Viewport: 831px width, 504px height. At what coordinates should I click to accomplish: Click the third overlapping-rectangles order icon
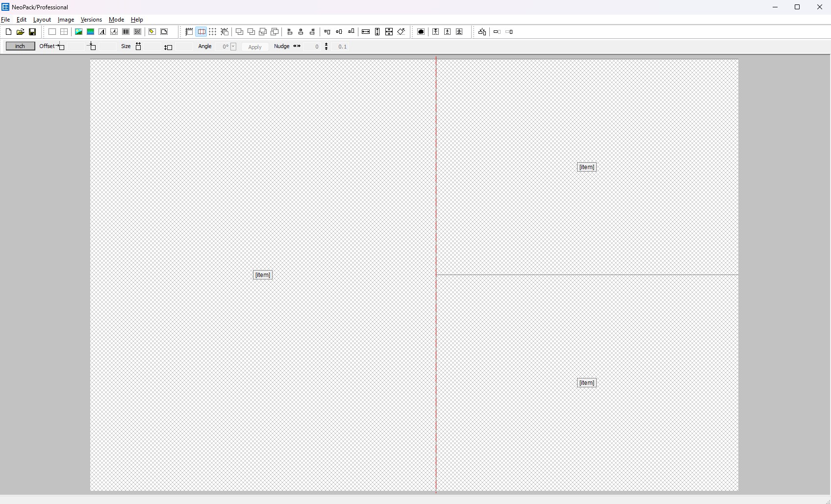(x=263, y=32)
